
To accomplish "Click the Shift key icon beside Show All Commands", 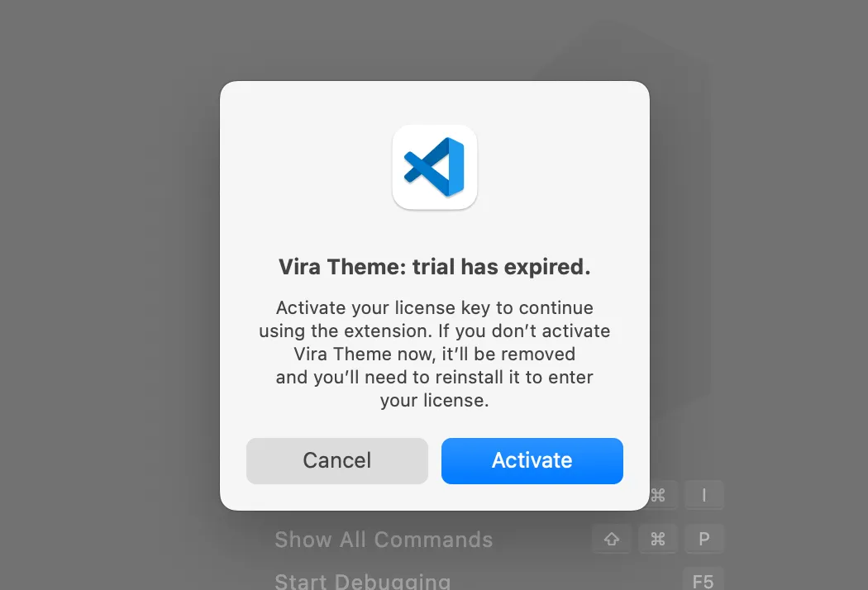I will click(x=612, y=540).
